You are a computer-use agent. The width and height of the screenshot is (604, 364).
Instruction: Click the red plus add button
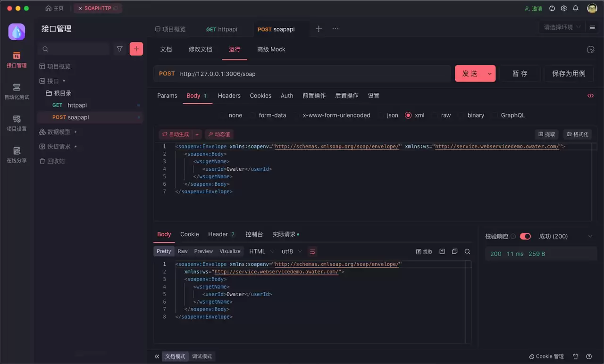pyautogui.click(x=136, y=49)
